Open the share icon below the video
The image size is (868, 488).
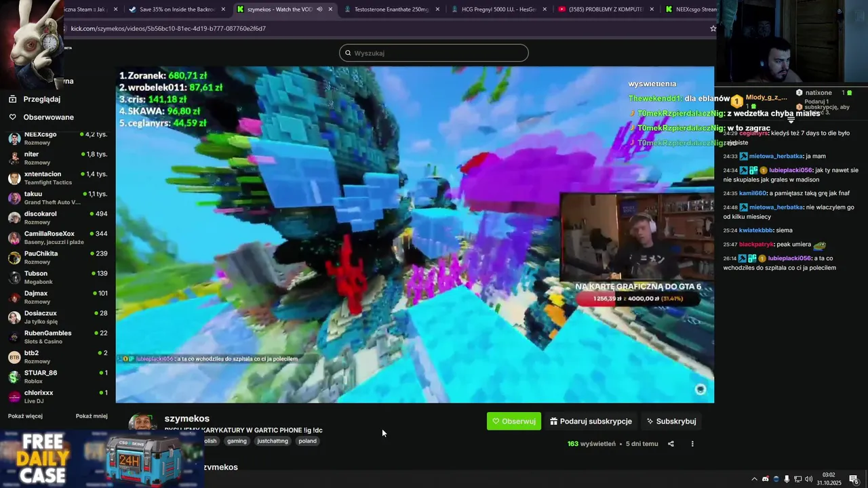tap(671, 444)
